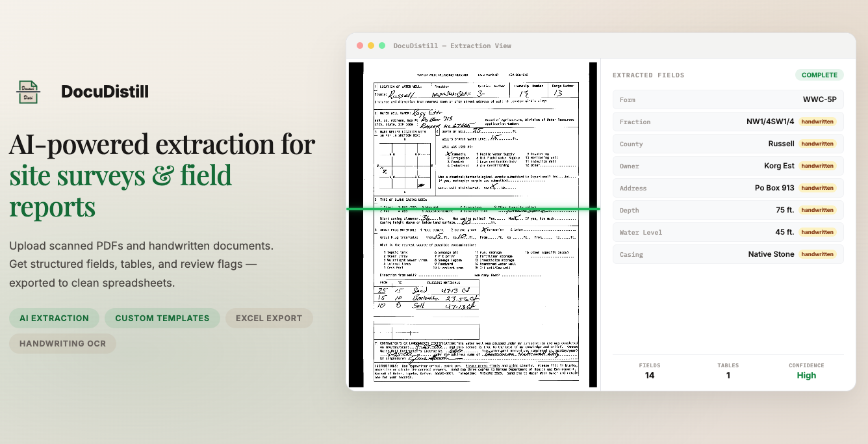
Task: Click the window title DocuDistill — Extraction View
Action: point(452,46)
